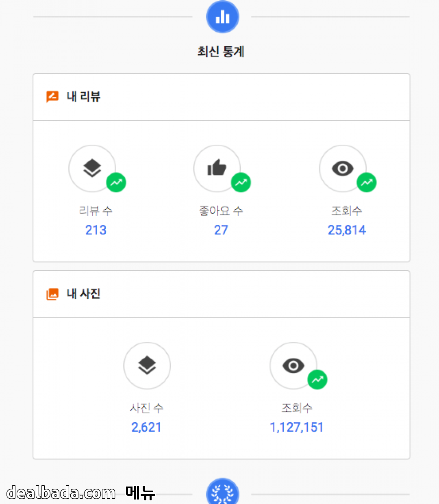439x504 pixels.
Task: Click the layers icon above 리뷰 수
Action: [x=92, y=168]
